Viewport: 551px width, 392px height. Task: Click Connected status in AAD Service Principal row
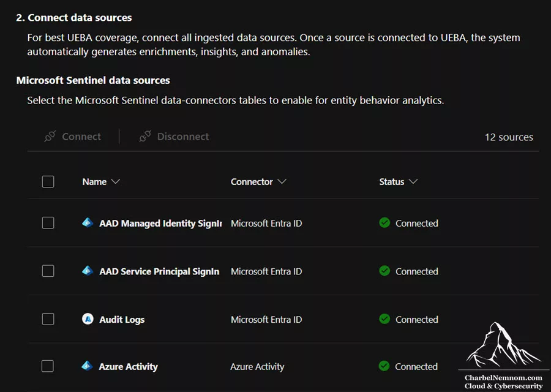click(x=417, y=271)
